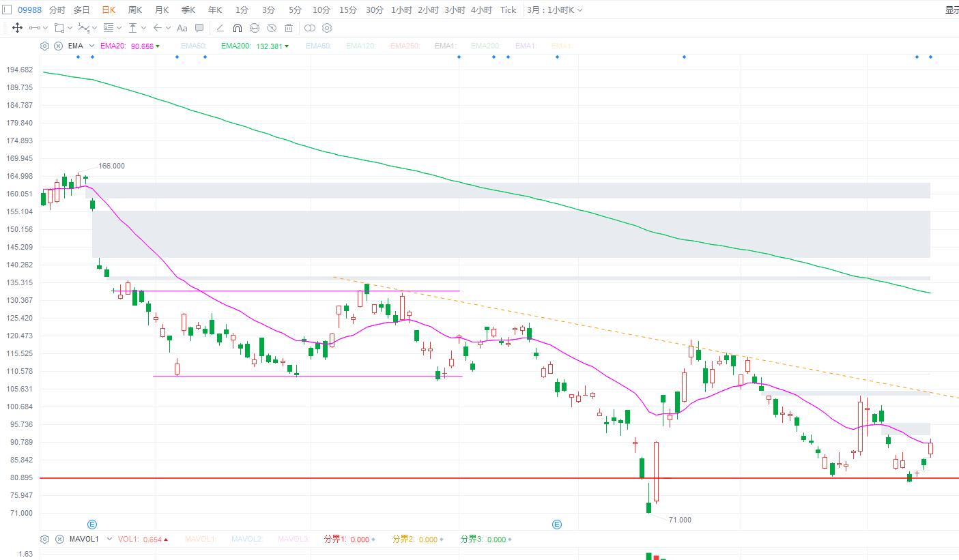Select the 4小时 timeframe
The width and height of the screenshot is (959, 560).
481,10
